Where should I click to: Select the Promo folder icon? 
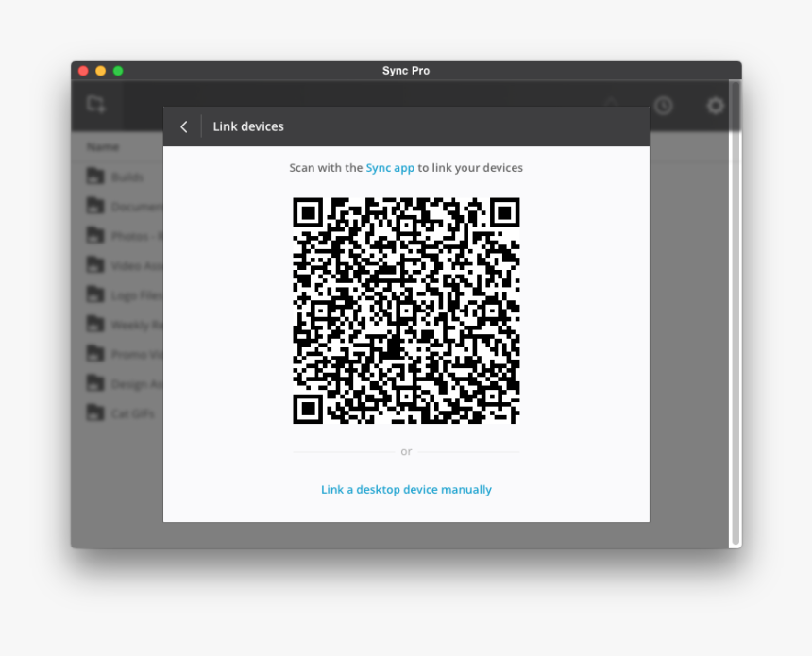pos(95,354)
